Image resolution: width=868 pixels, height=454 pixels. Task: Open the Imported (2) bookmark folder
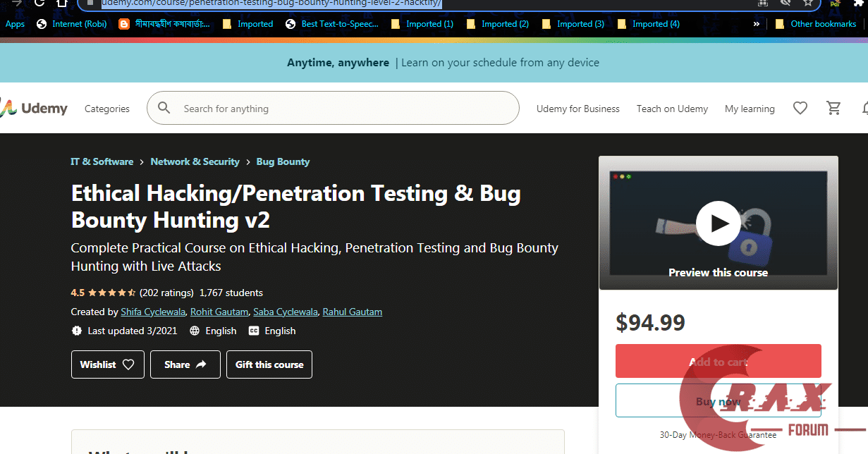[497, 24]
